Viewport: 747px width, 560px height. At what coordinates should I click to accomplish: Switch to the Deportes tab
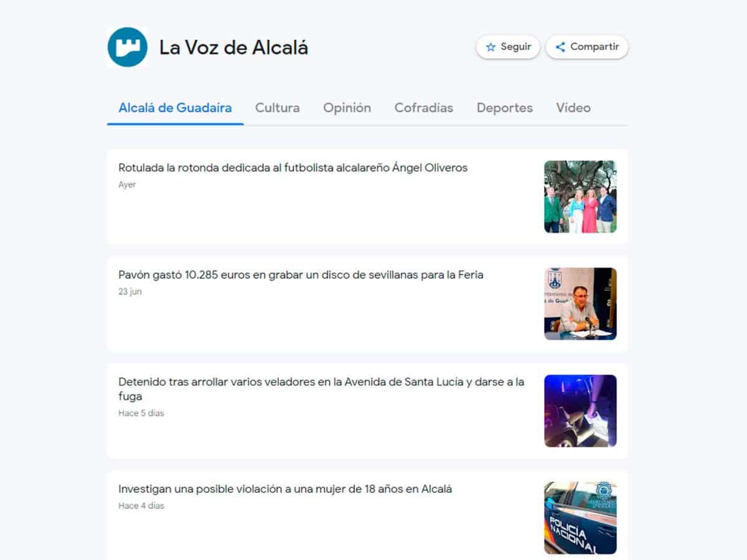pyautogui.click(x=505, y=108)
